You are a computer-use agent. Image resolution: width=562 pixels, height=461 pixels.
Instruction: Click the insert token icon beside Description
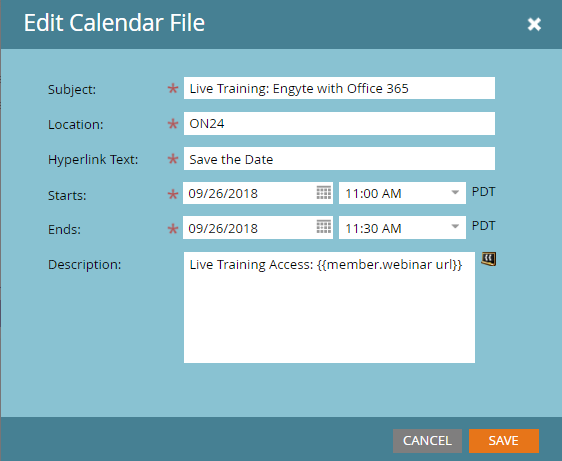pos(489,259)
